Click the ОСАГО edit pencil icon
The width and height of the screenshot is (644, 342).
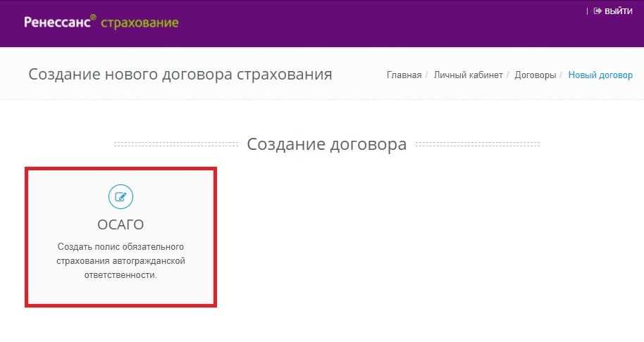[120, 197]
